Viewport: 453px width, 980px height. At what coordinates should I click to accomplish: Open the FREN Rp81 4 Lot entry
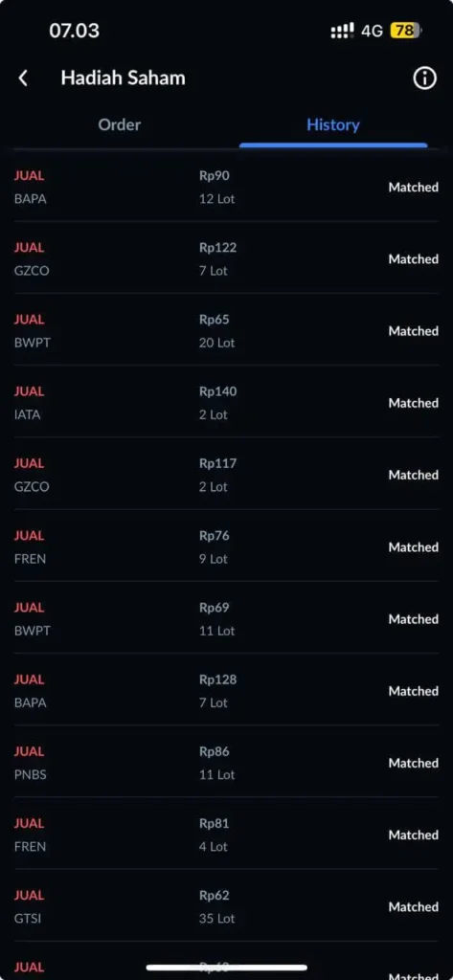[226, 835]
